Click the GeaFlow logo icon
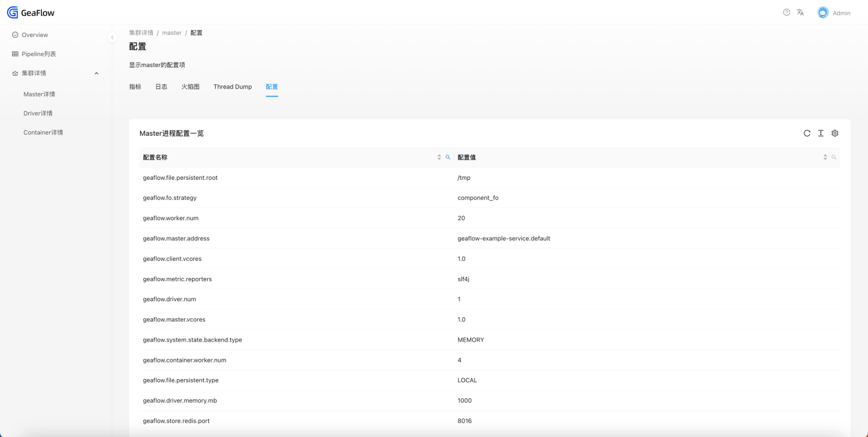The height and width of the screenshot is (437, 868). coord(12,12)
